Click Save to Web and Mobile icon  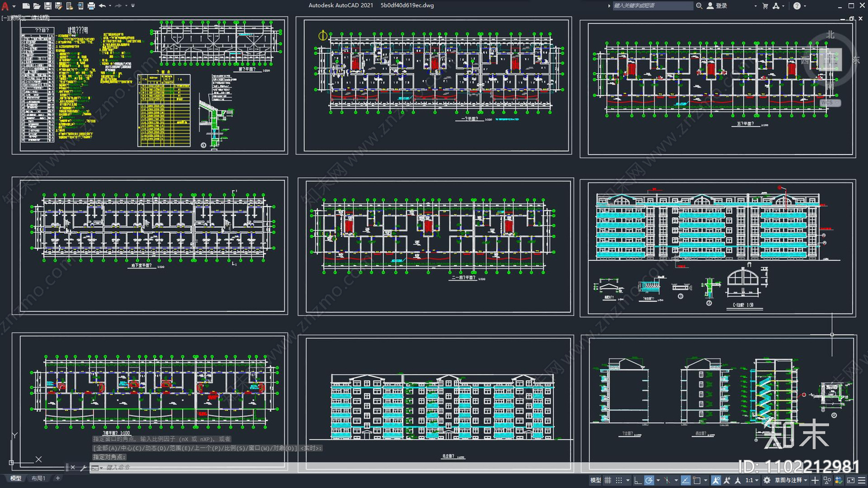pos(80,6)
